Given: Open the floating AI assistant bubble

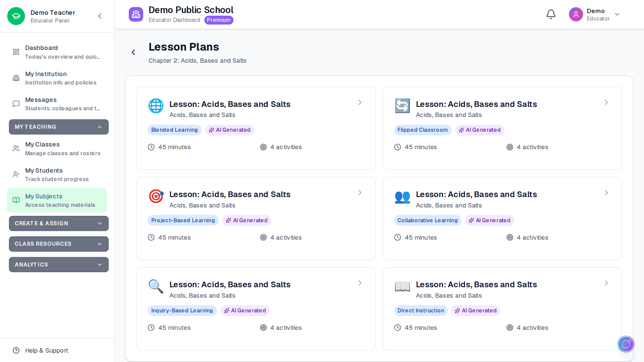Looking at the screenshot, I should click(626, 344).
